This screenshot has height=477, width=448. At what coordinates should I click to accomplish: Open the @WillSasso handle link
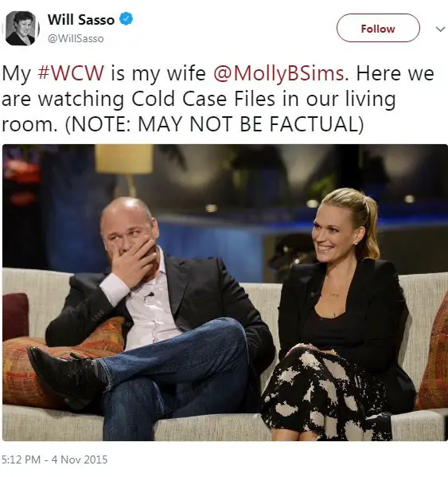[x=76, y=39]
